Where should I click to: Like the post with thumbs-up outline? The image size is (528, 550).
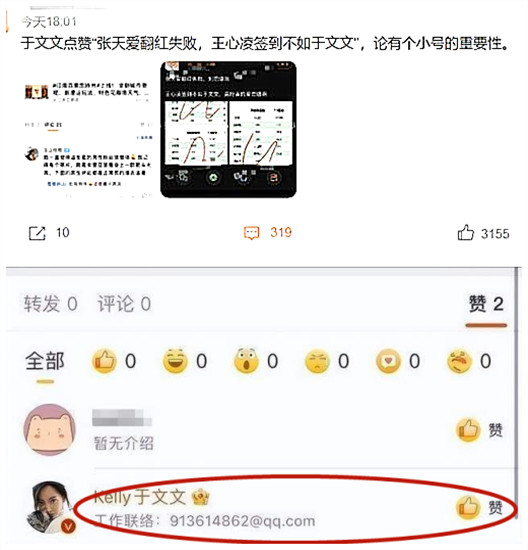[x=466, y=233]
